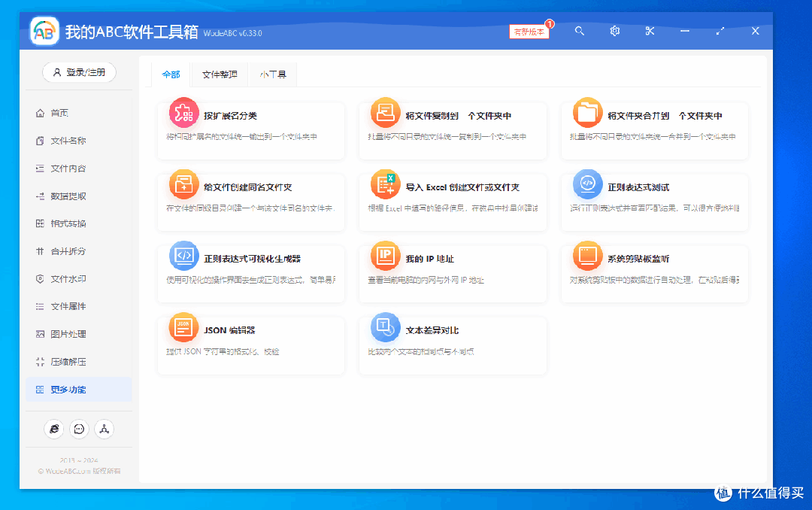
Task: Open the 正则表达式测试 icon
Action: [588, 184]
